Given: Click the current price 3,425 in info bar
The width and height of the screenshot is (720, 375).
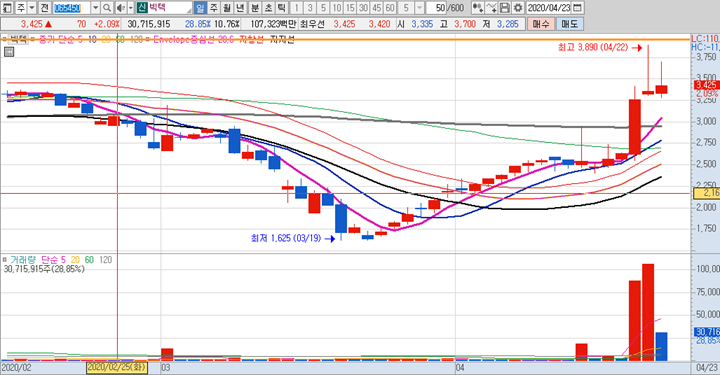Looking at the screenshot, I should tap(32, 24).
